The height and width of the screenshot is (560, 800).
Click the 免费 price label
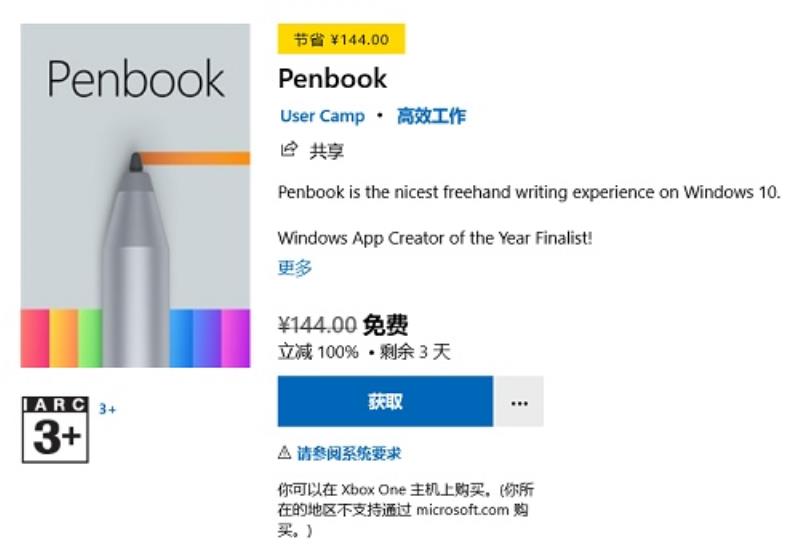pos(385,324)
